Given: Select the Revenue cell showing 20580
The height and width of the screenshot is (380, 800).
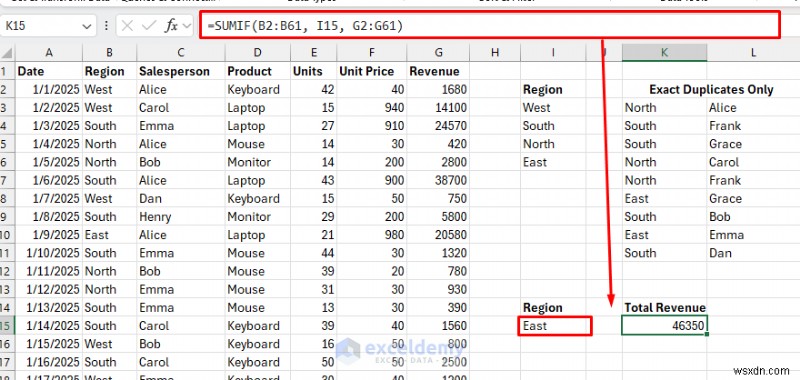Looking at the screenshot, I should point(438,235).
